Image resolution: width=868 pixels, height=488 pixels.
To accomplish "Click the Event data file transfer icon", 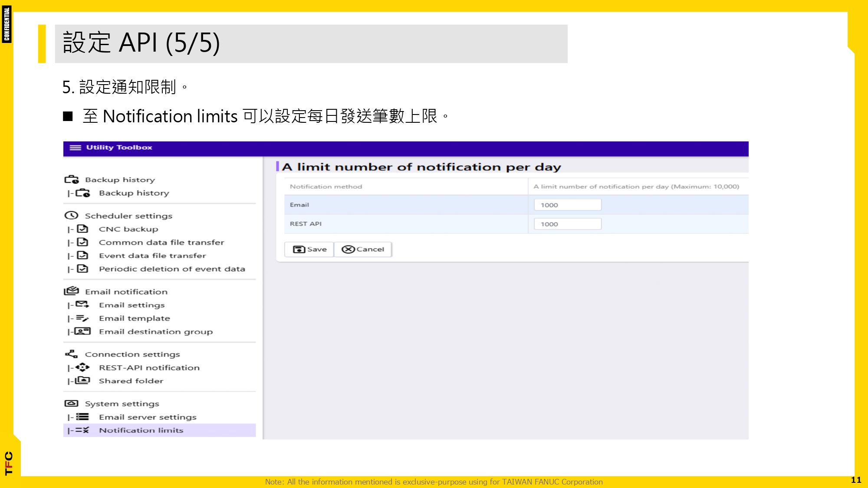I will tap(82, 255).
